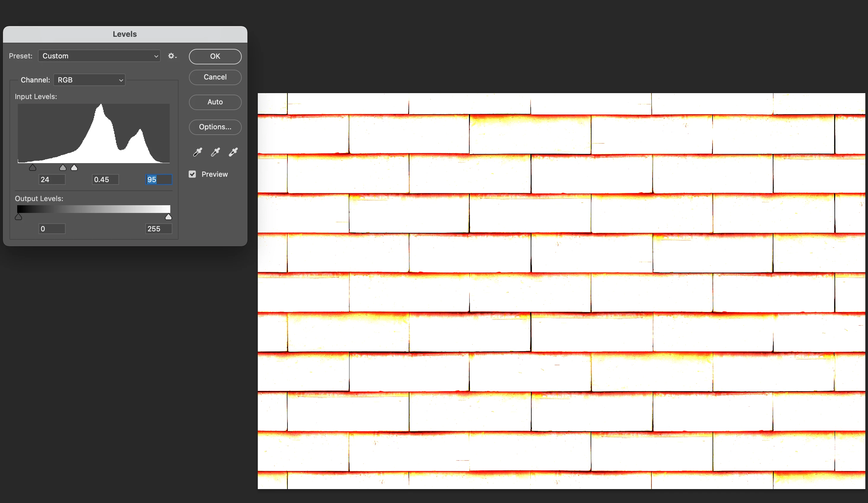
Task: Click the shadow input field showing 24
Action: pos(52,179)
